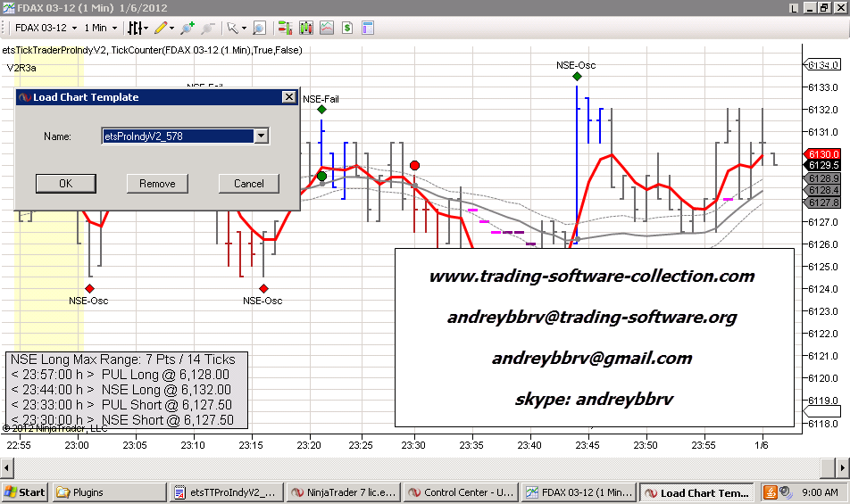Click the dollar sign document icon
The image size is (850, 504).
coord(347,29)
